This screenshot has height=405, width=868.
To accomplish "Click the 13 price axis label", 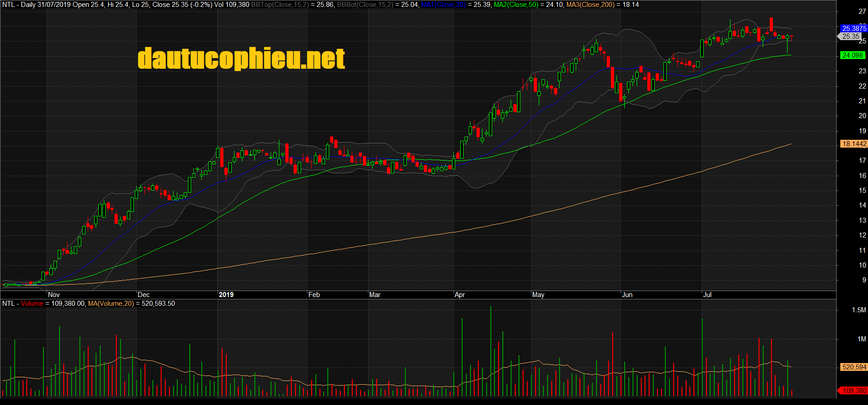I will pyautogui.click(x=862, y=220).
